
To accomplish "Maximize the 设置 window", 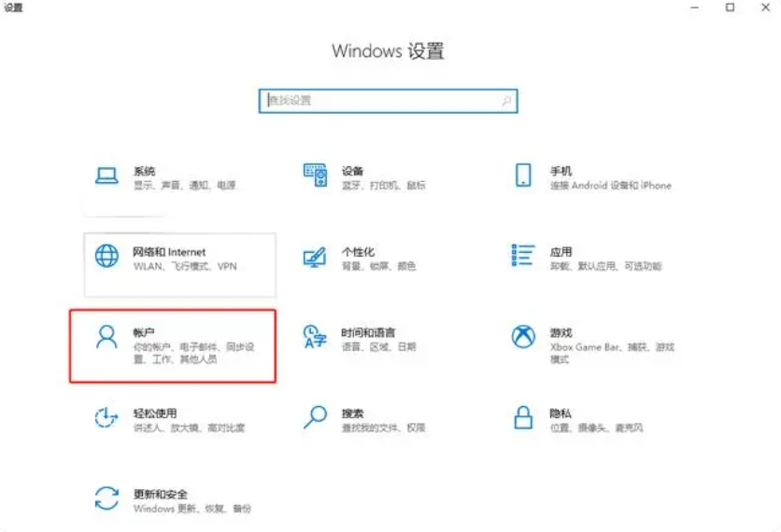I will (x=730, y=7).
